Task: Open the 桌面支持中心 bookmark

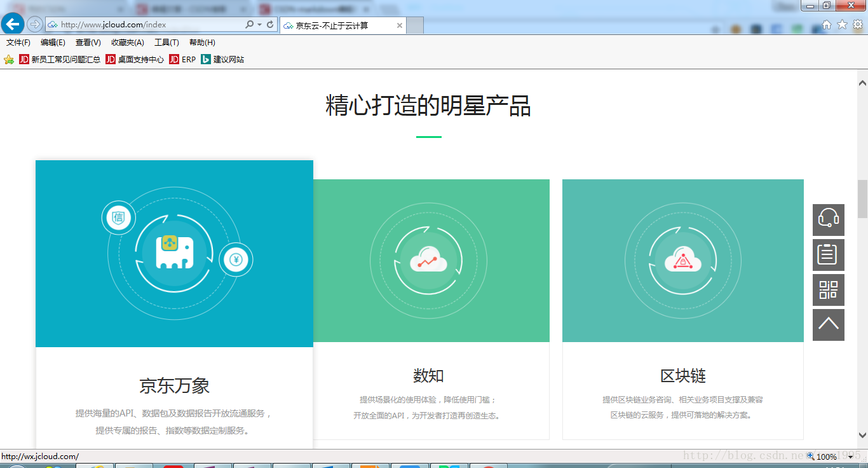Action: click(x=135, y=59)
